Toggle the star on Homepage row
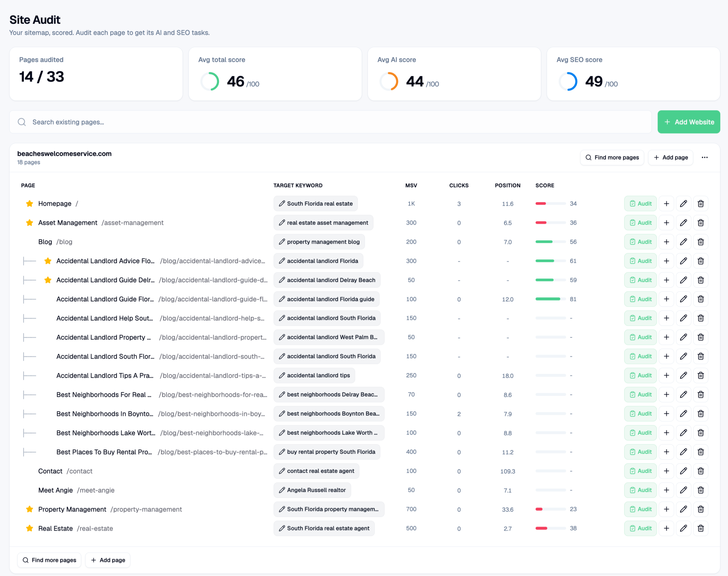 (x=30, y=204)
